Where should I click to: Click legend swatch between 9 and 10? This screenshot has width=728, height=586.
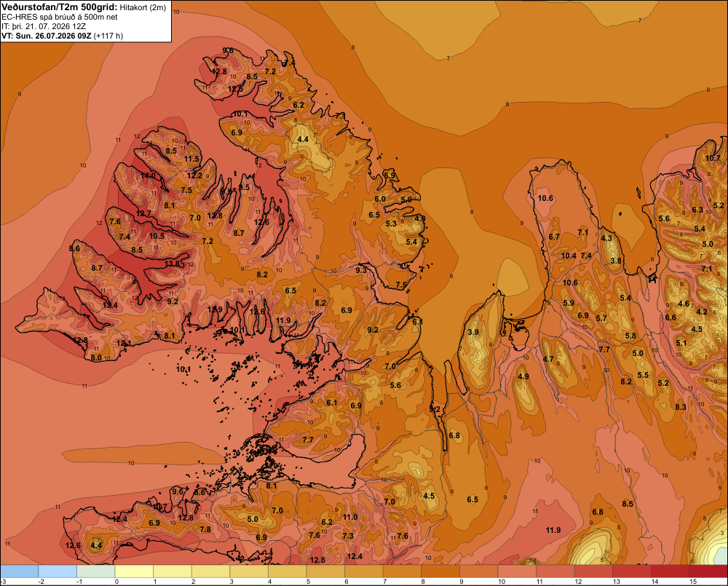click(x=479, y=571)
